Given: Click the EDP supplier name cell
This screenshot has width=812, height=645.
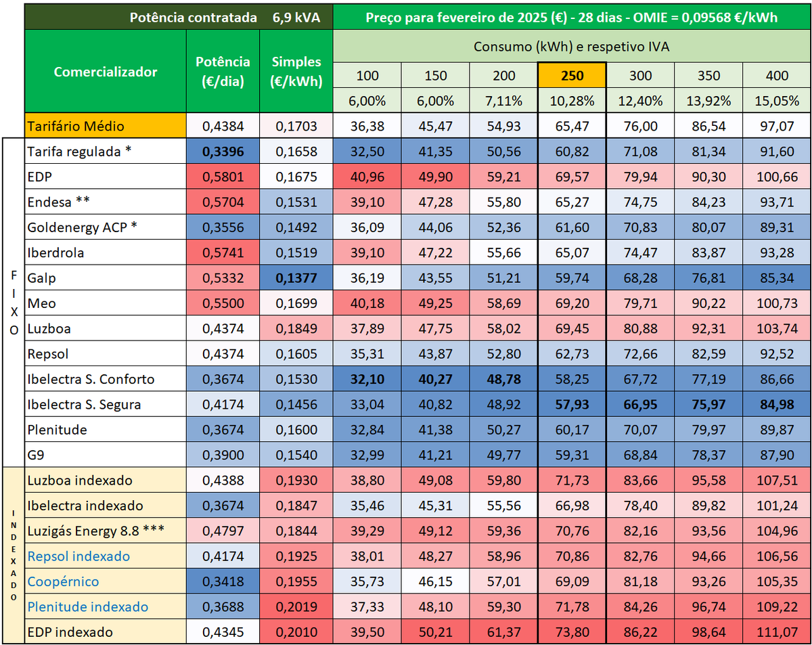Looking at the screenshot, I should [106, 177].
